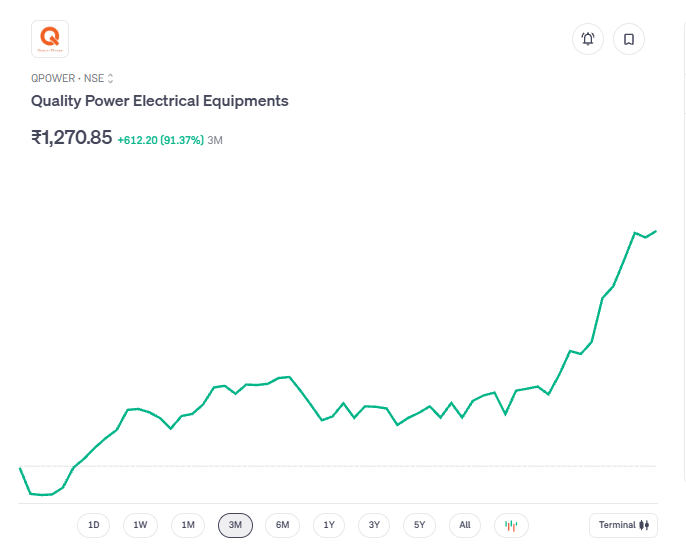The image size is (686, 555).
Task: Switch chart to 5Y range
Action: [x=420, y=525]
